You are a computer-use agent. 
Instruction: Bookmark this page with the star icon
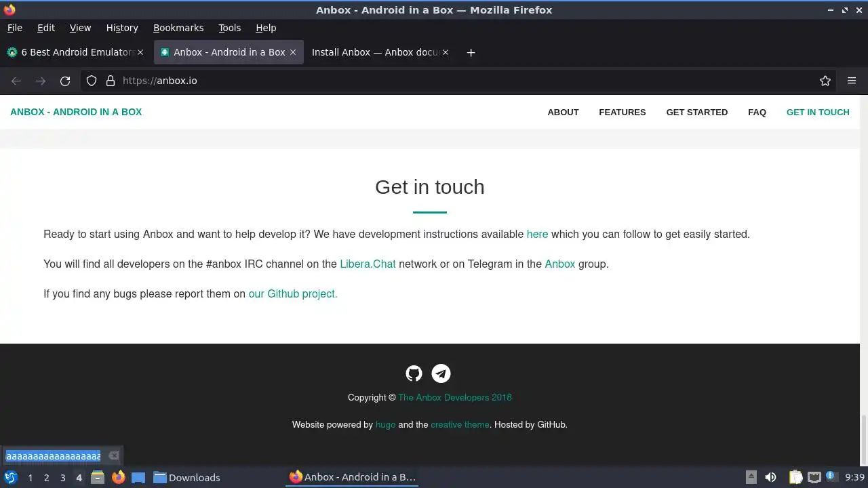tap(825, 81)
